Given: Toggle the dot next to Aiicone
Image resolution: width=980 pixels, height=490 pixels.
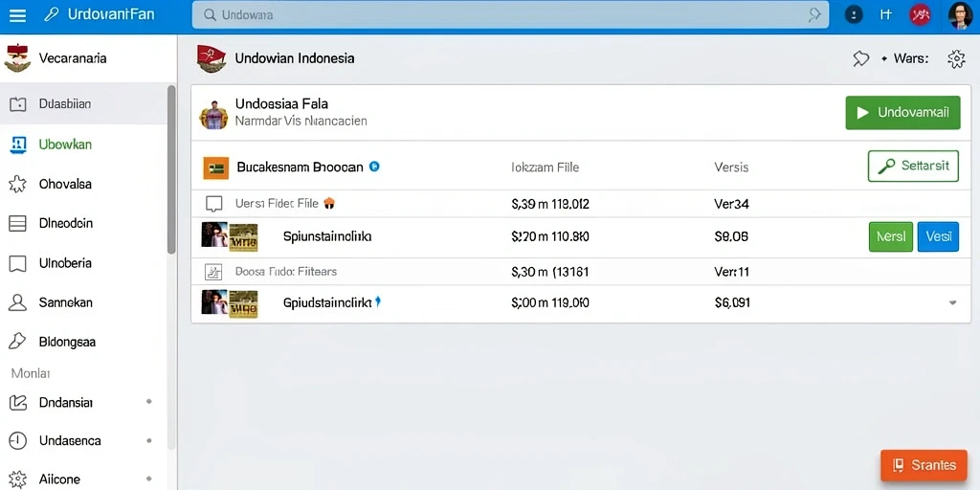Looking at the screenshot, I should 148,479.
